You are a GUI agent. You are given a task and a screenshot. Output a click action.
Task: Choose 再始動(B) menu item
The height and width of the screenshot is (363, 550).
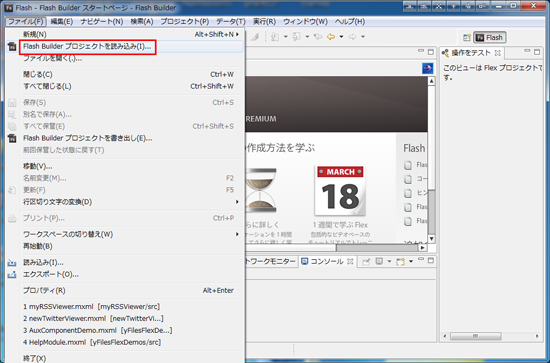[132, 246]
